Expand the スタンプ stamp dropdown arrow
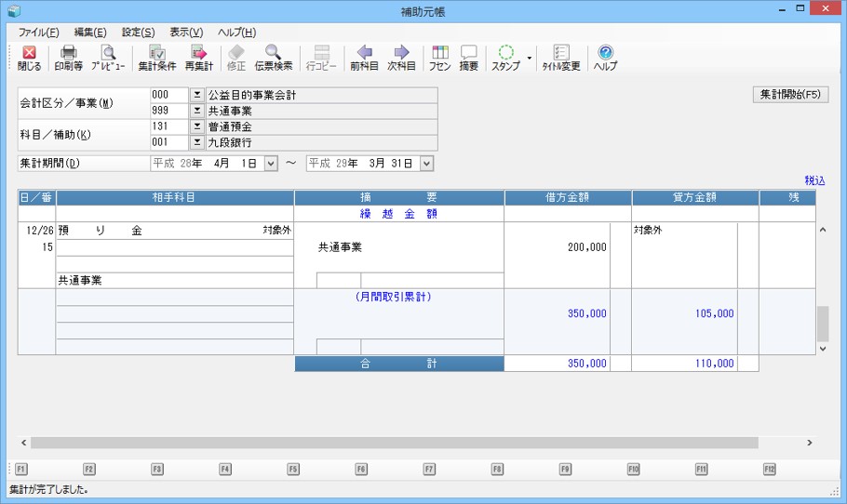847x504 pixels. (530, 58)
